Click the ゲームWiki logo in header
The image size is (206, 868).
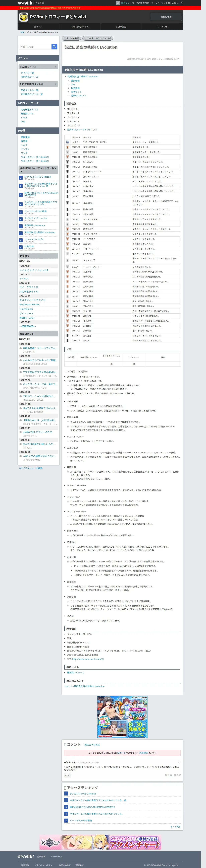pos(25,3)
